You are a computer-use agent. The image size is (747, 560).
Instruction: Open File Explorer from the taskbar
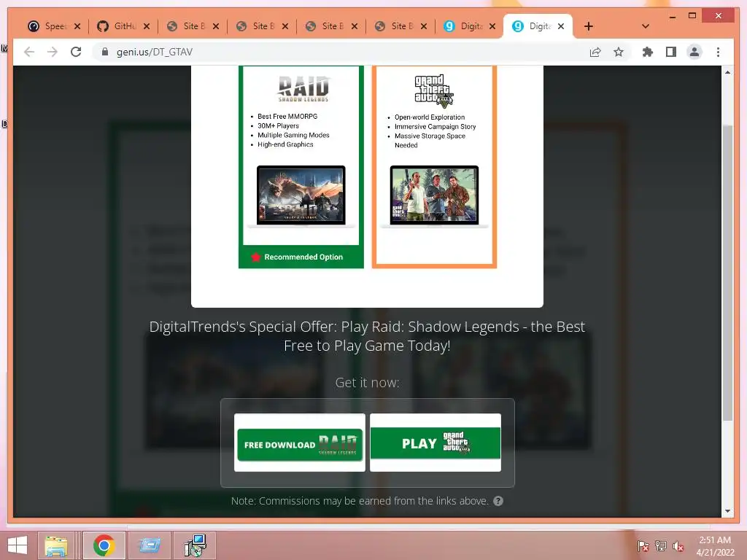click(x=56, y=545)
